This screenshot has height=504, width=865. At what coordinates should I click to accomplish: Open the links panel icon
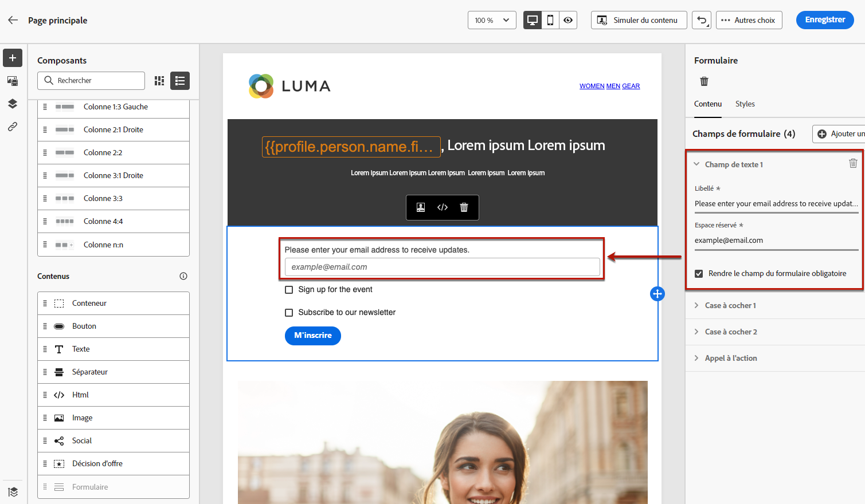click(x=13, y=127)
